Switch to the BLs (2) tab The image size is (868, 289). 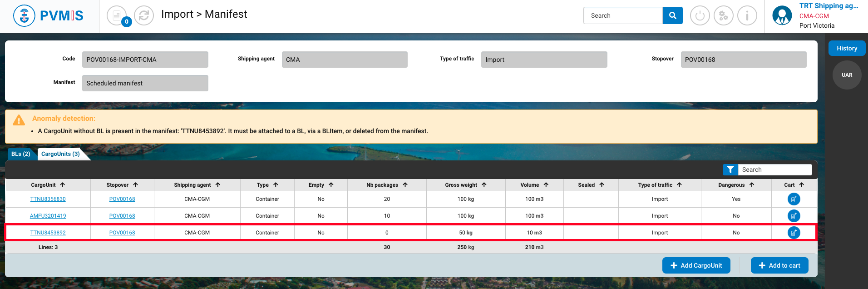(21, 154)
